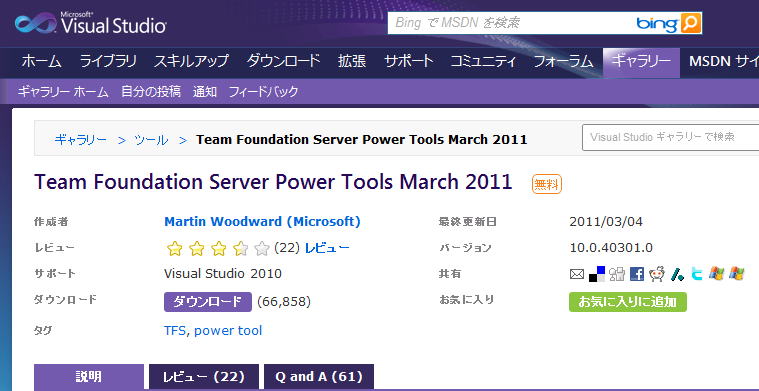Click the タグ label
This screenshot has height=391, width=759.
pos(43,331)
